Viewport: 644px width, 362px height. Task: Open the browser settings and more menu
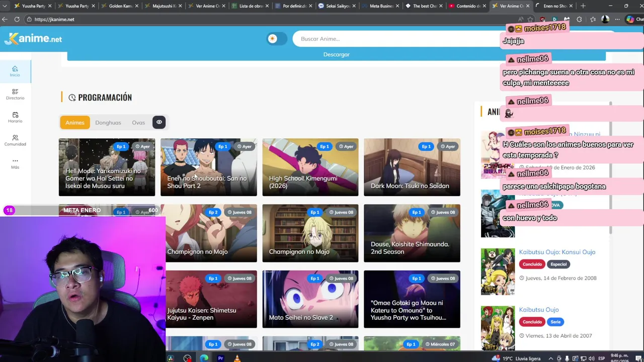click(617, 19)
